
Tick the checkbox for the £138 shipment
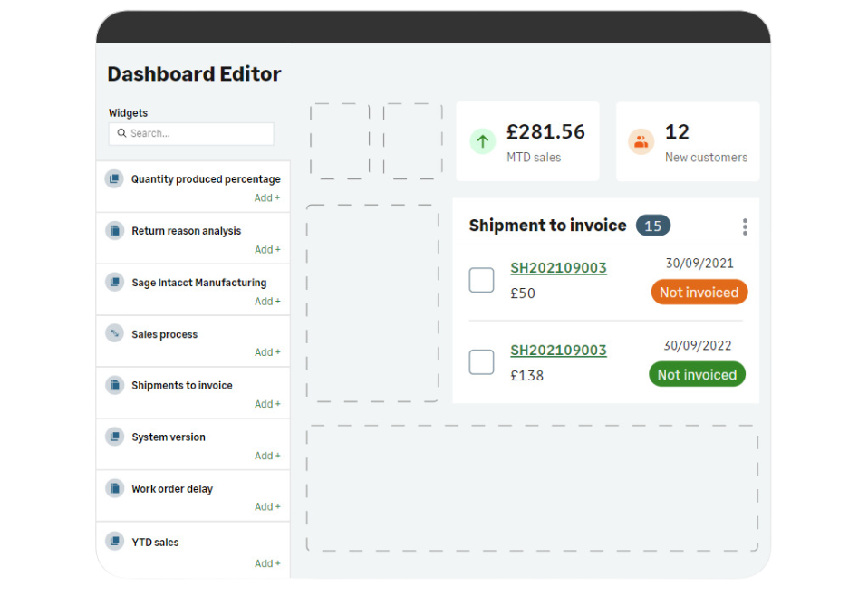[x=481, y=362]
